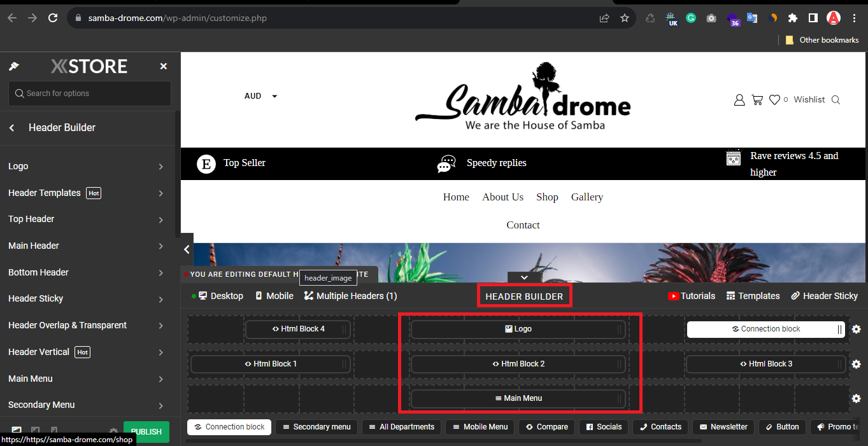Open Header Overlap & Transparent section

[x=87, y=325]
